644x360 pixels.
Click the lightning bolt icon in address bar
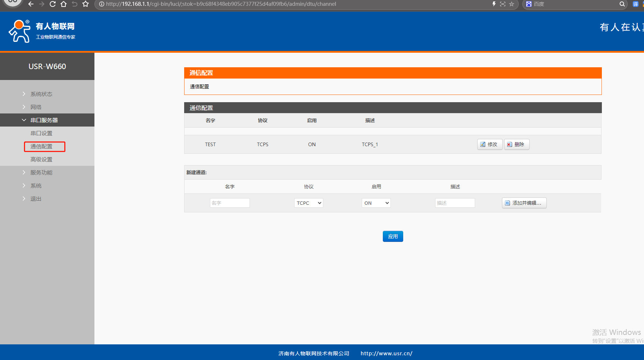[x=494, y=4]
